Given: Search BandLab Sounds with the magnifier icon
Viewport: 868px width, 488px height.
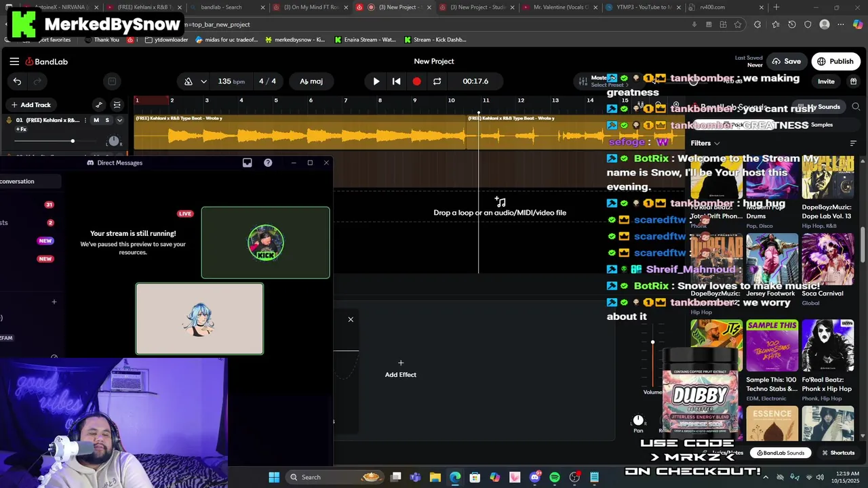Looking at the screenshot, I should [x=856, y=107].
